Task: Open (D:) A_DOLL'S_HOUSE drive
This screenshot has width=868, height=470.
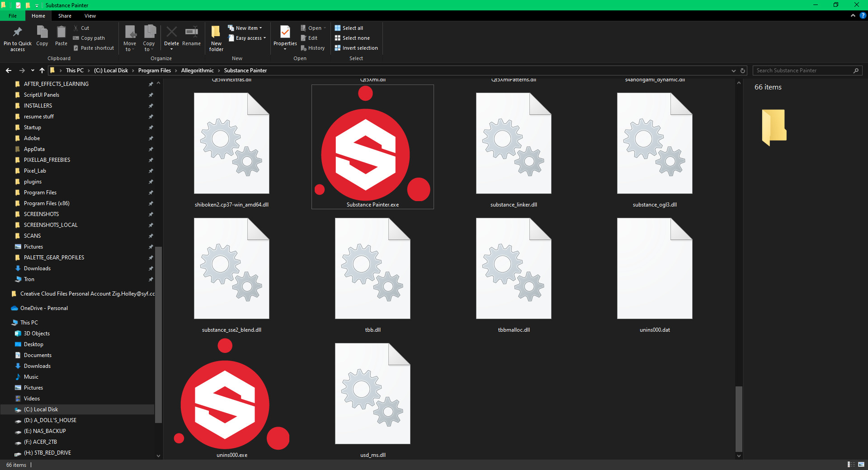Action: coord(50,420)
